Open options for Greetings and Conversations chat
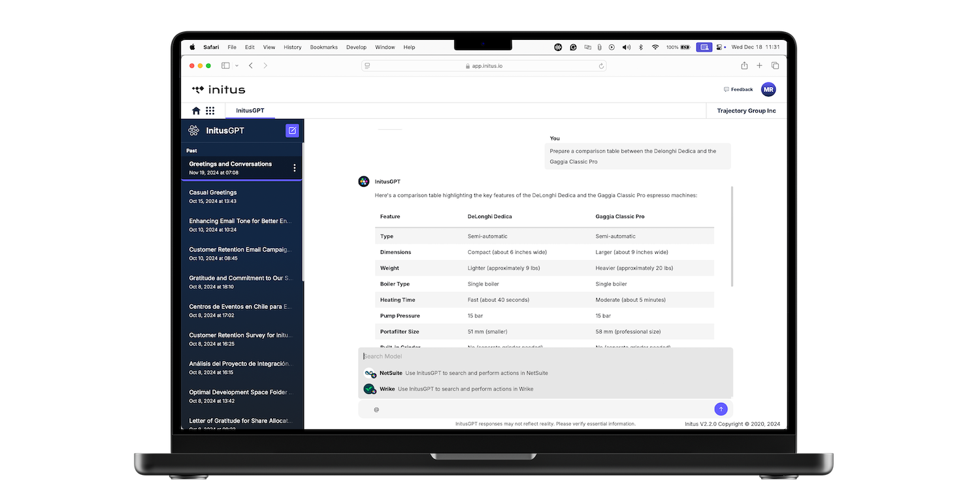Screen dimensions: 980x499 [295, 168]
